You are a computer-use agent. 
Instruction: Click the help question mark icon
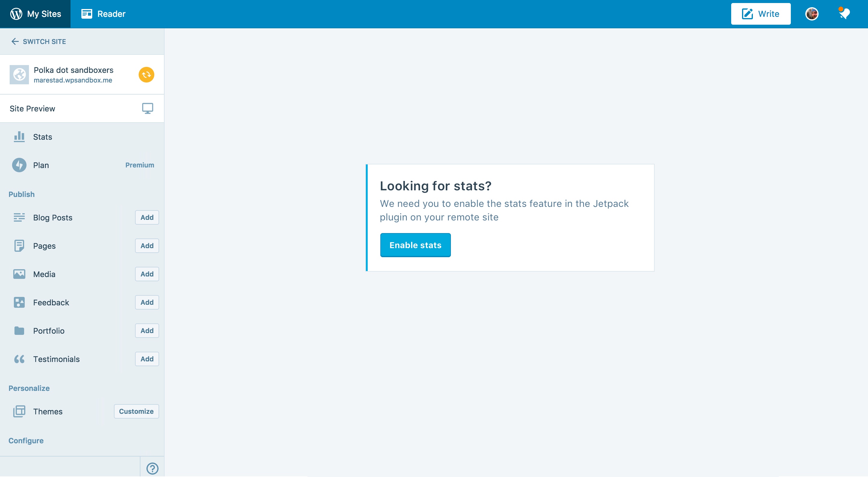click(152, 468)
